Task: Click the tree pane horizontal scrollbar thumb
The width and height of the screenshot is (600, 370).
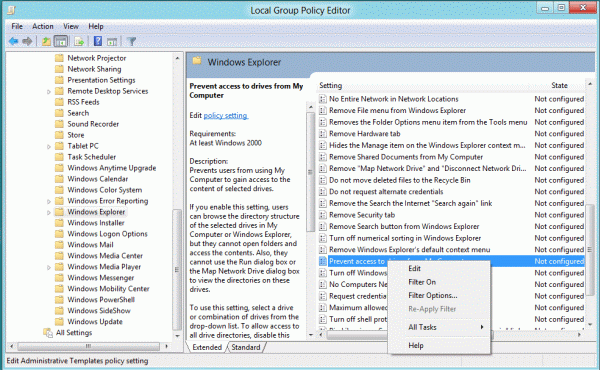Action: click(x=88, y=346)
